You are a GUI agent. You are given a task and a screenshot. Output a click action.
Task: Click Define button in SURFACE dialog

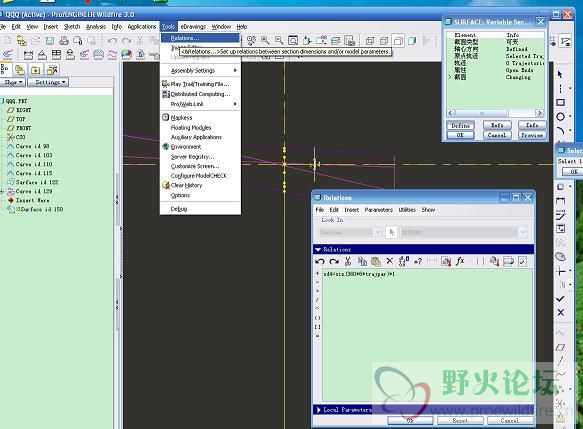pyautogui.click(x=460, y=126)
